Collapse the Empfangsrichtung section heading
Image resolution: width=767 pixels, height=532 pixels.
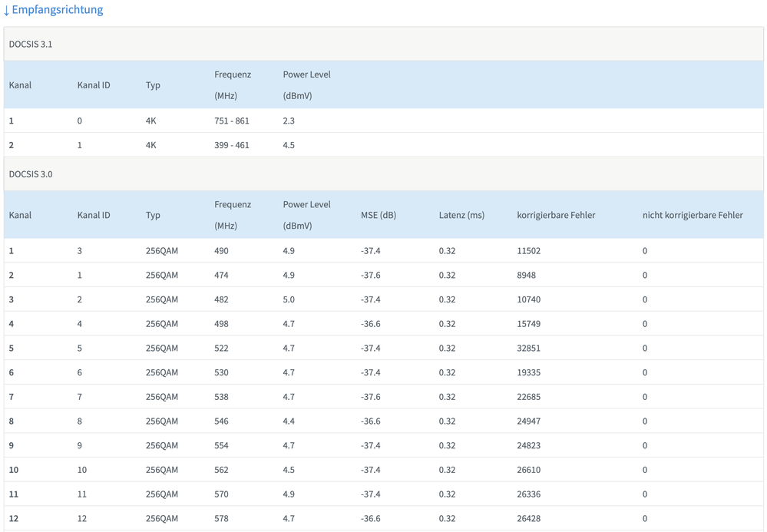[x=58, y=10]
